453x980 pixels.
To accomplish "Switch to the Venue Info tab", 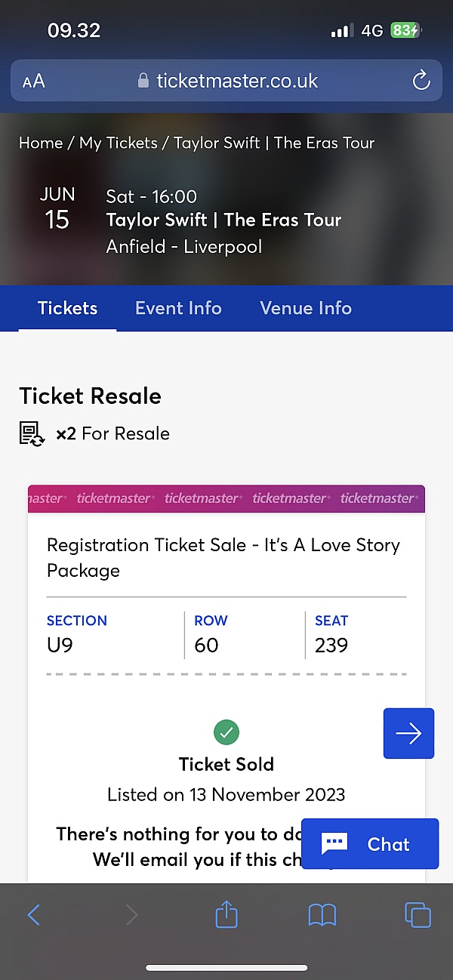I will pos(306,308).
